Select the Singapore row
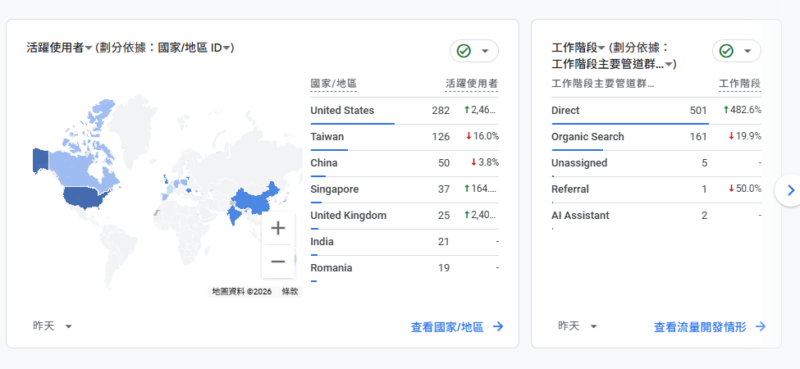Image resolution: width=800 pixels, height=369 pixels. (404, 189)
